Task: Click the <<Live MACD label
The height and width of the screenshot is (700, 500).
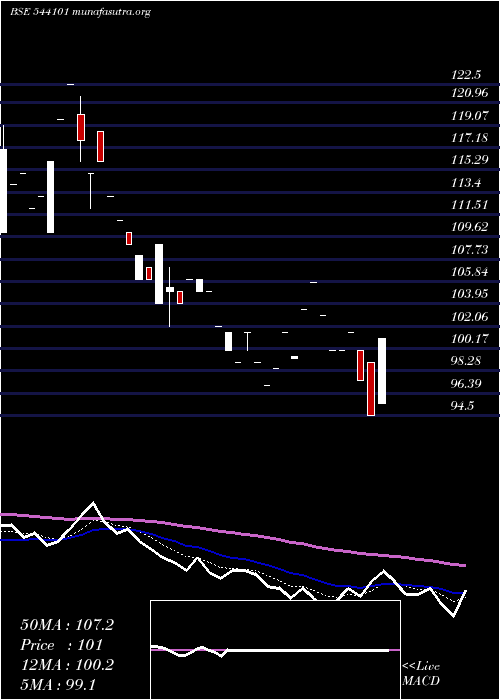Action: point(421,674)
